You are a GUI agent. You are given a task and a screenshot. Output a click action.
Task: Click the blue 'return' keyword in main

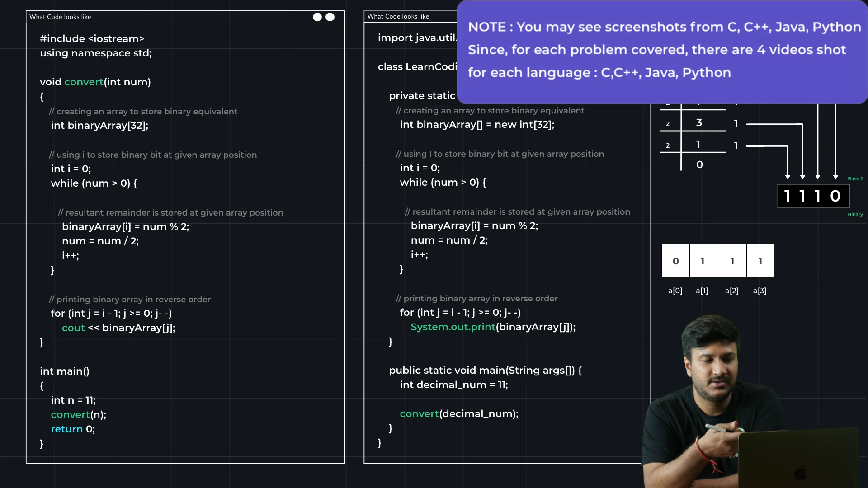click(x=66, y=429)
